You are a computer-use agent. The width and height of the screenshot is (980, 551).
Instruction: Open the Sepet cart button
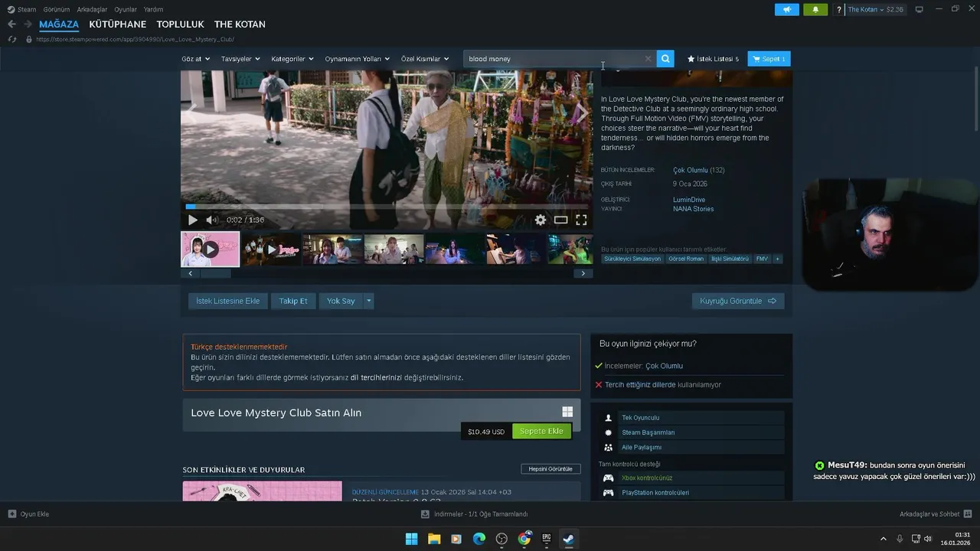point(769,58)
